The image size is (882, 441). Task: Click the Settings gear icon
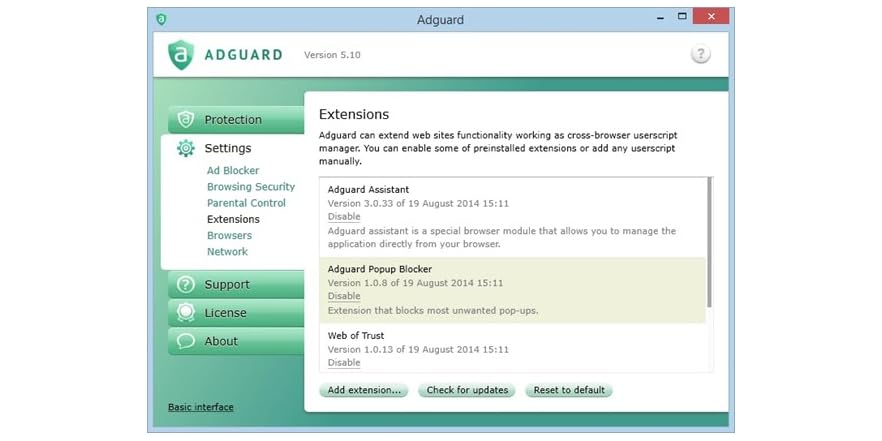[x=186, y=148]
